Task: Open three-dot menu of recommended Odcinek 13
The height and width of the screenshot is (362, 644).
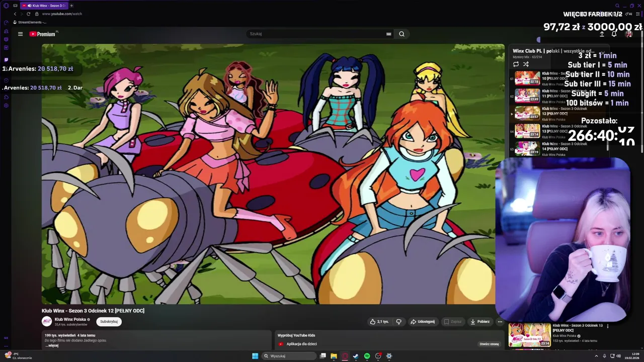Action: (608, 326)
